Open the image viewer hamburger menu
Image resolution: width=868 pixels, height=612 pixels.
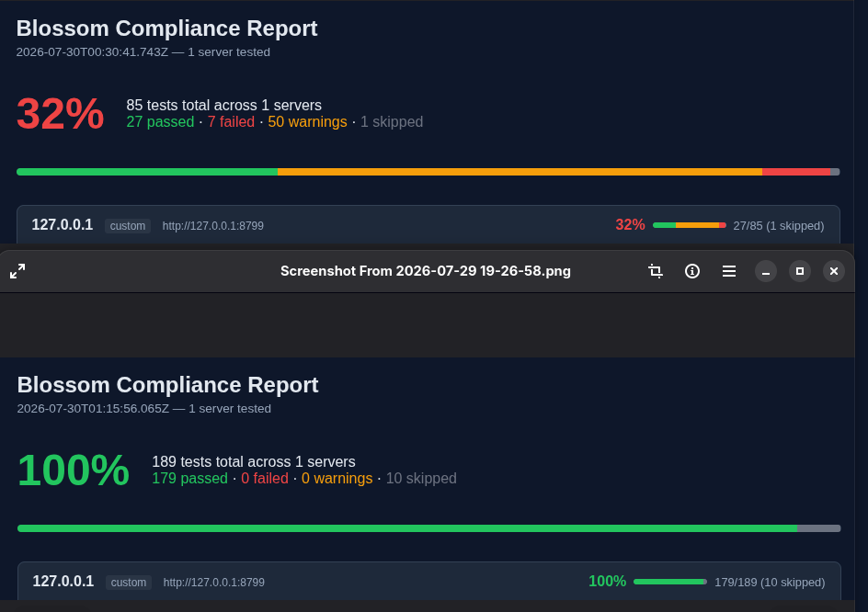click(729, 271)
